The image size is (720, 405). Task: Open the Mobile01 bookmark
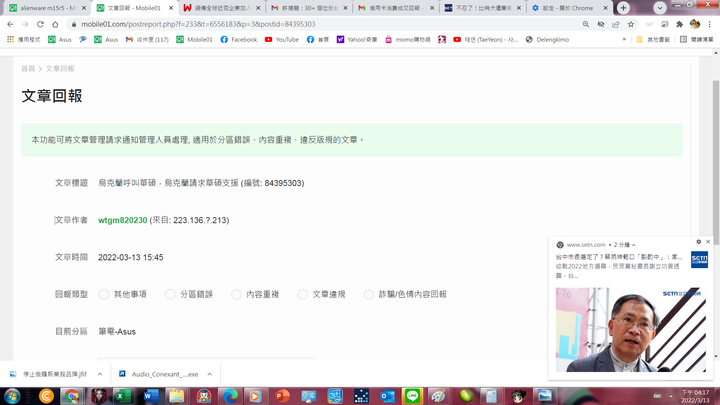(x=194, y=39)
